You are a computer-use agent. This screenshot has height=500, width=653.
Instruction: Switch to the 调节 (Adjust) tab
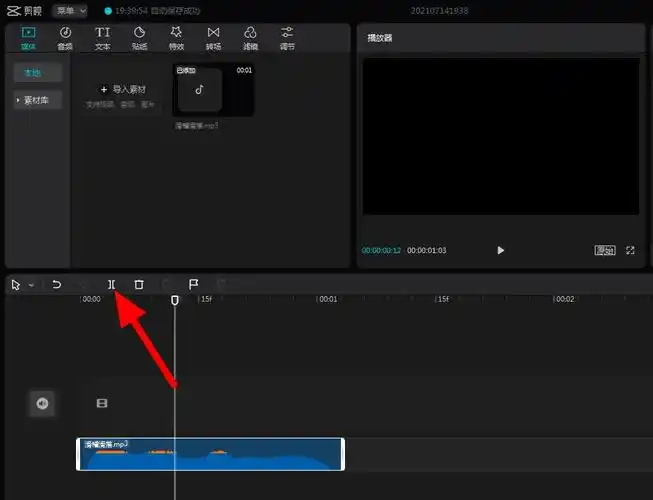coord(287,38)
